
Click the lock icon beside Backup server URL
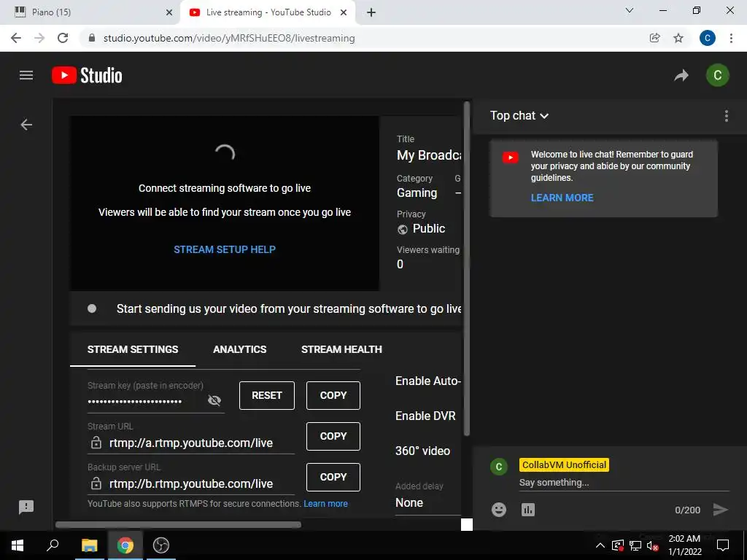[x=96, y=483]
